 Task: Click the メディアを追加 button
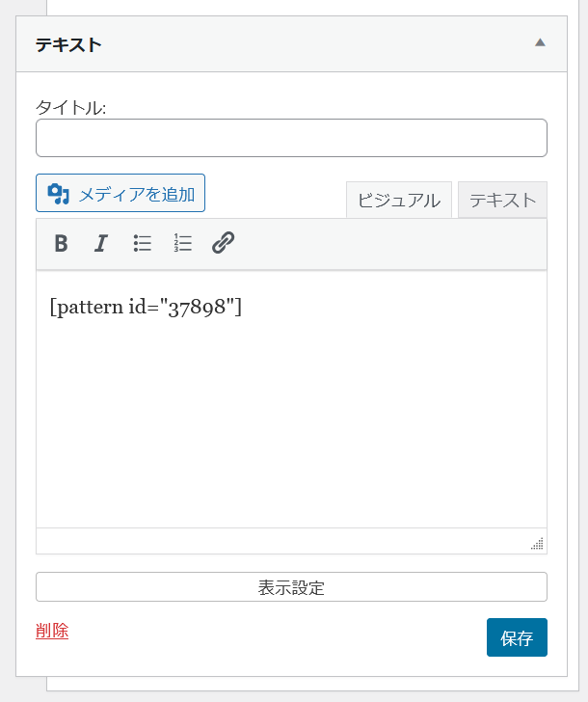[x=120, y=193]
